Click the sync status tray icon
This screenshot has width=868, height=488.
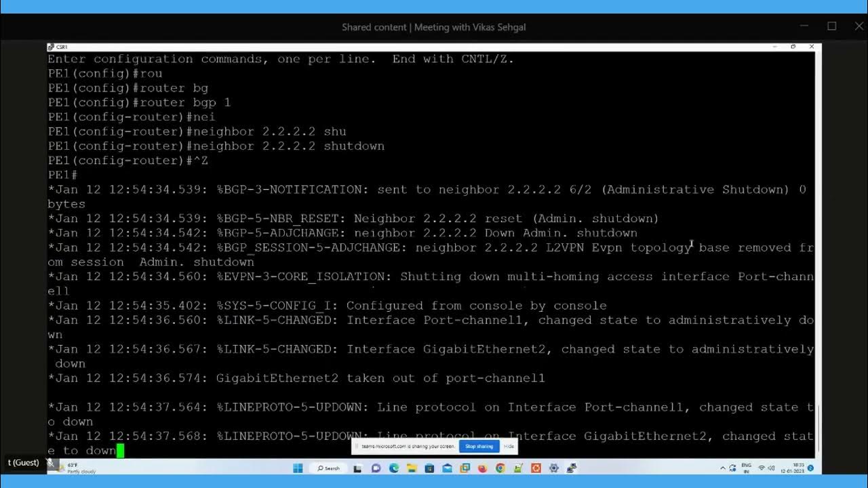pyautogui.click(x=732, y=468)
